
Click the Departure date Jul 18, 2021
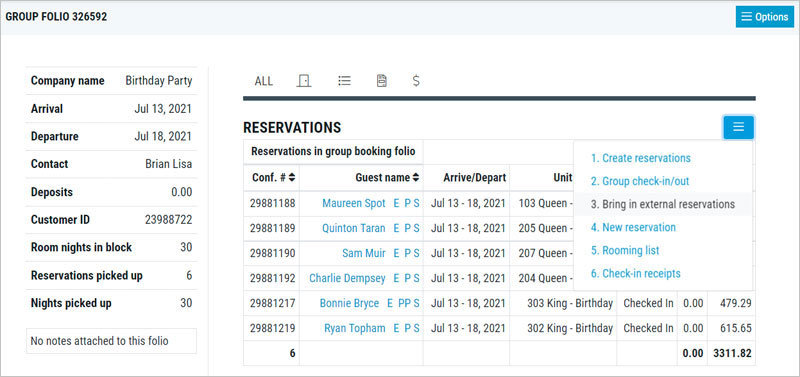pyautogui.click(x=163, y=137)
